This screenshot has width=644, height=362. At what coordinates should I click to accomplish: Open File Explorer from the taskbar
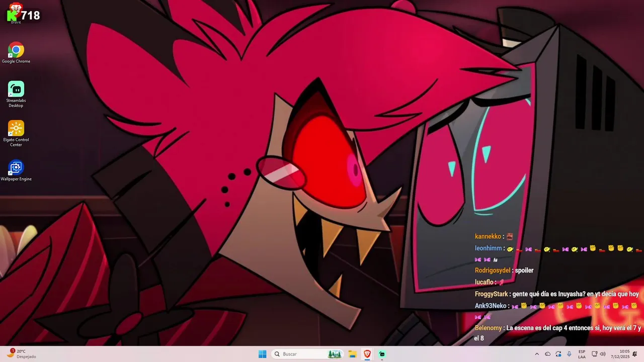click(x=353, y=354)
